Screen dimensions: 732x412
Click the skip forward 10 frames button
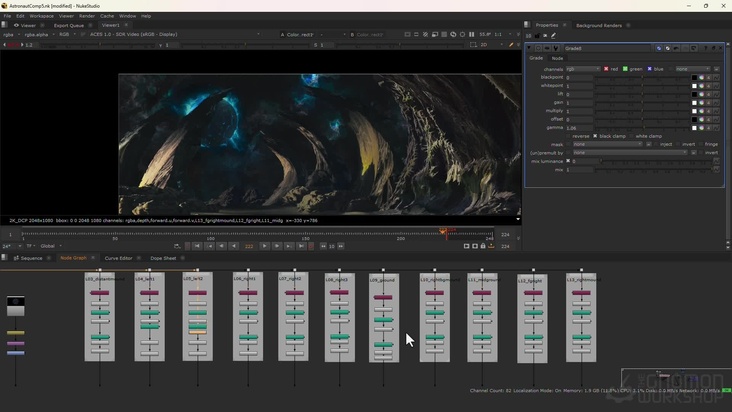(341, 246)
